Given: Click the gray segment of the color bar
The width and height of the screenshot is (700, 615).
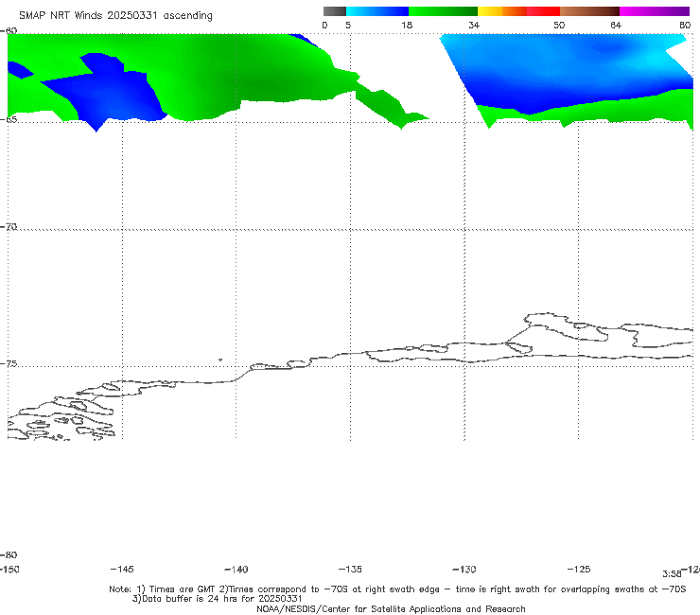Looking at the screenshot, I should (x=335, y=11).
